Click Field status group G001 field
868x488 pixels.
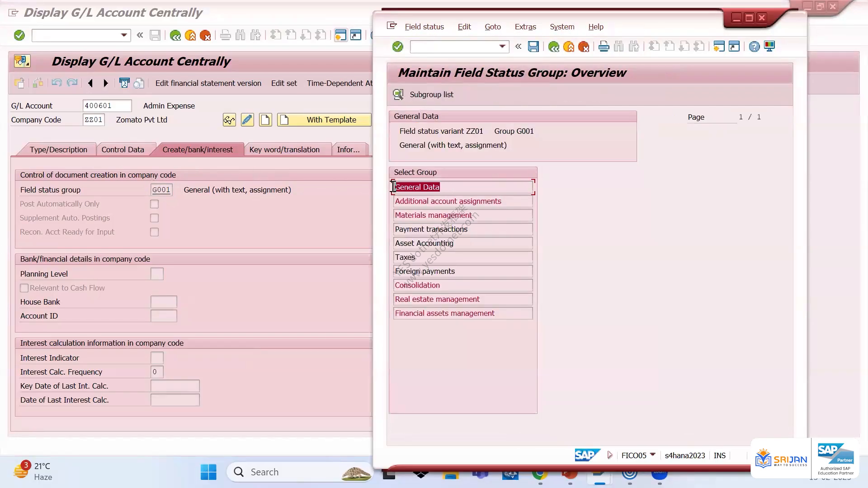[x=161, y=190]
